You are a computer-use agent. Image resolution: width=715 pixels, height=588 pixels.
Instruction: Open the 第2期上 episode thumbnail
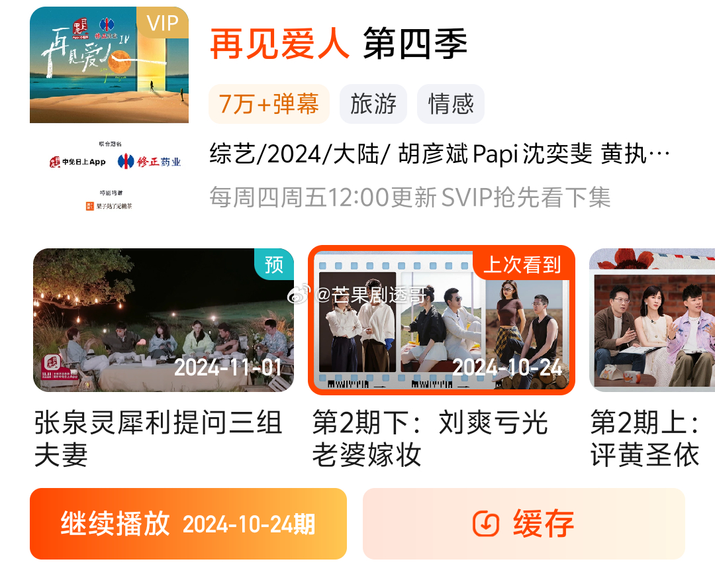(x=652, y=320)
